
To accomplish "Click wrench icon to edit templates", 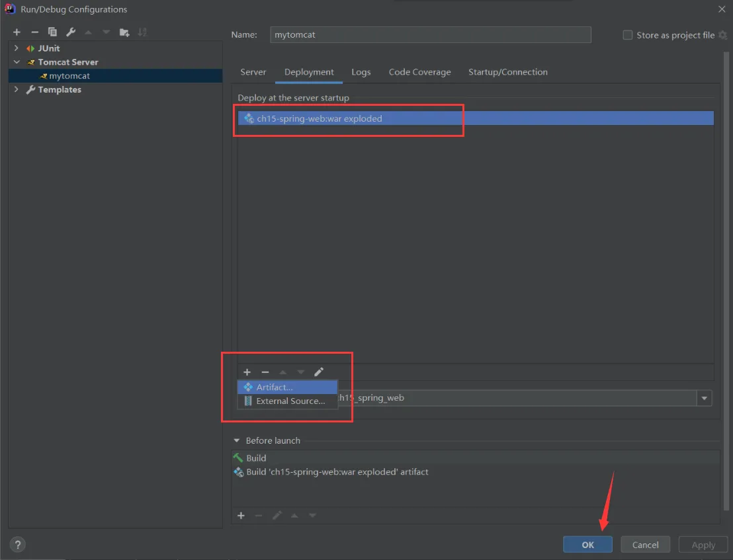I will click(x=71, y=32).
